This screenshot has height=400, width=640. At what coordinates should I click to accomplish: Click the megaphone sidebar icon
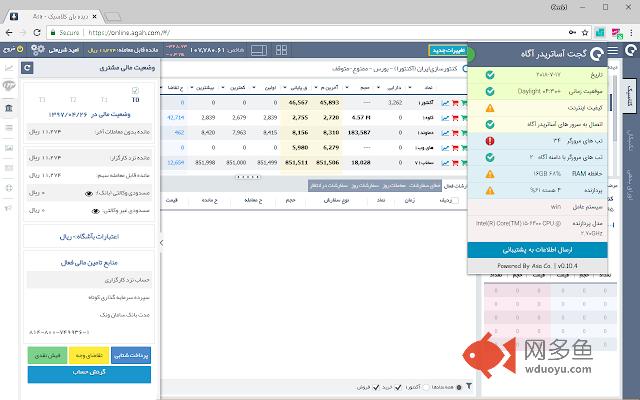[9, 208]
